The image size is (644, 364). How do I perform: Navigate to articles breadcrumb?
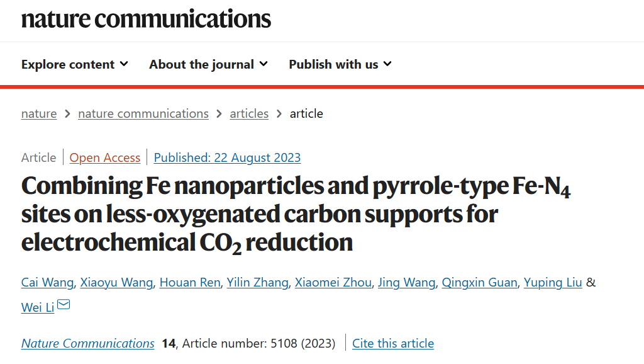click(x=249, y=113)
